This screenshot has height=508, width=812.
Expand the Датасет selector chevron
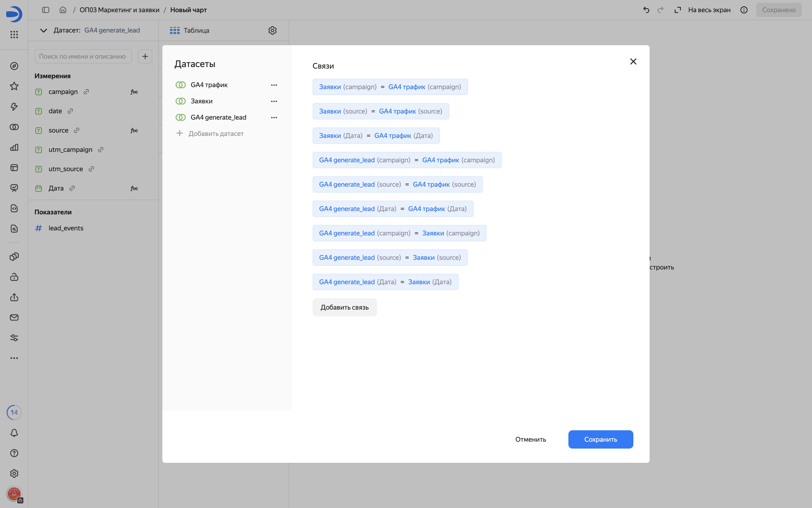(x=44, y=30)
